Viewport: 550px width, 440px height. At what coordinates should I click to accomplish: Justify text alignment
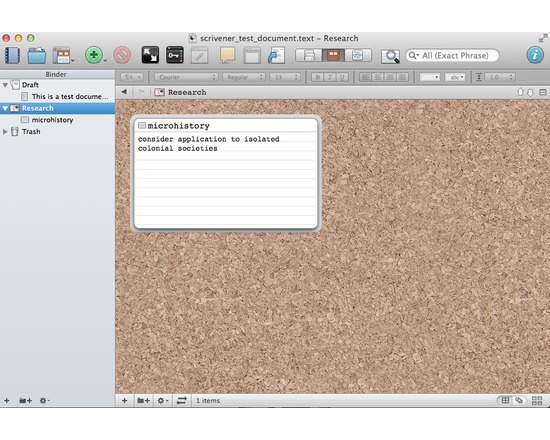[x=402, y=77]
